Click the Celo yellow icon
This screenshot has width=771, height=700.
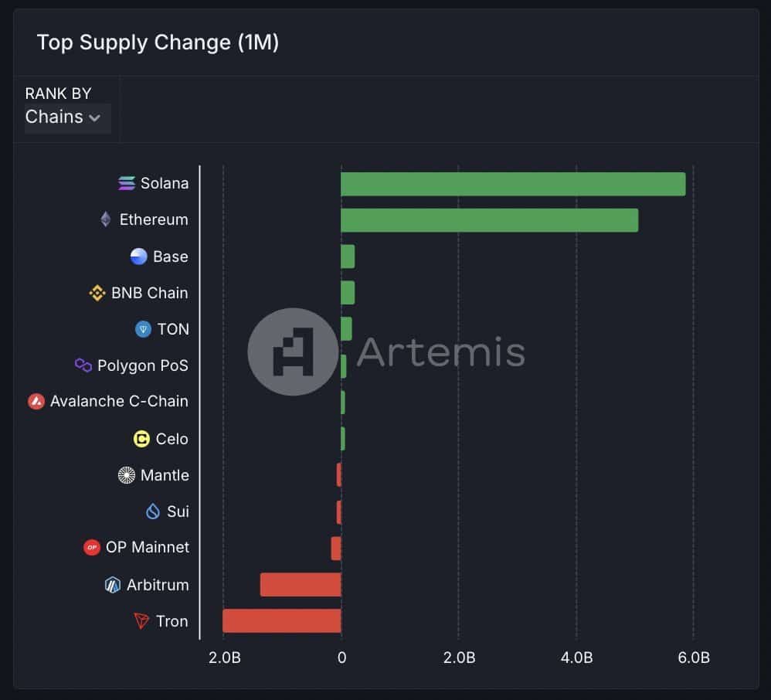(x=141, y=438)
